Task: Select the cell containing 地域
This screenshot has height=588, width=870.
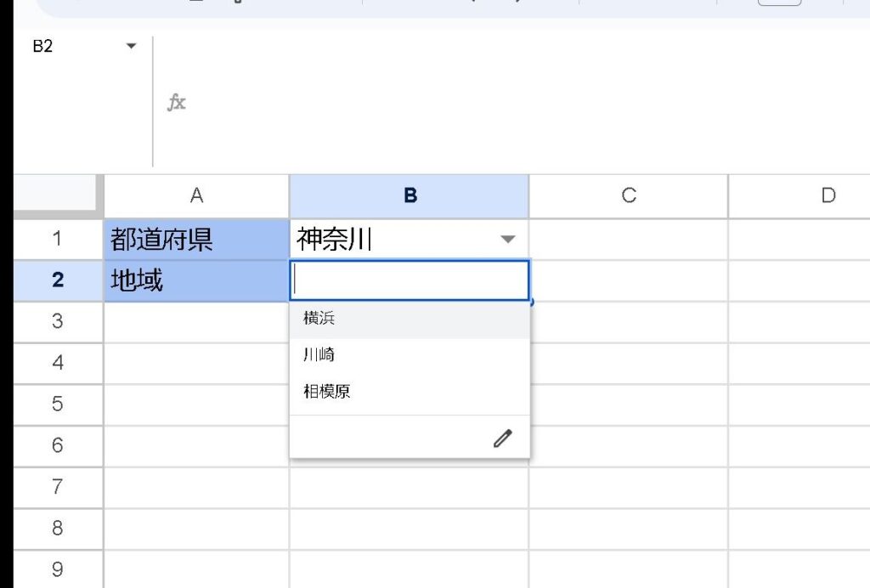Action: [x=196, y=280]
